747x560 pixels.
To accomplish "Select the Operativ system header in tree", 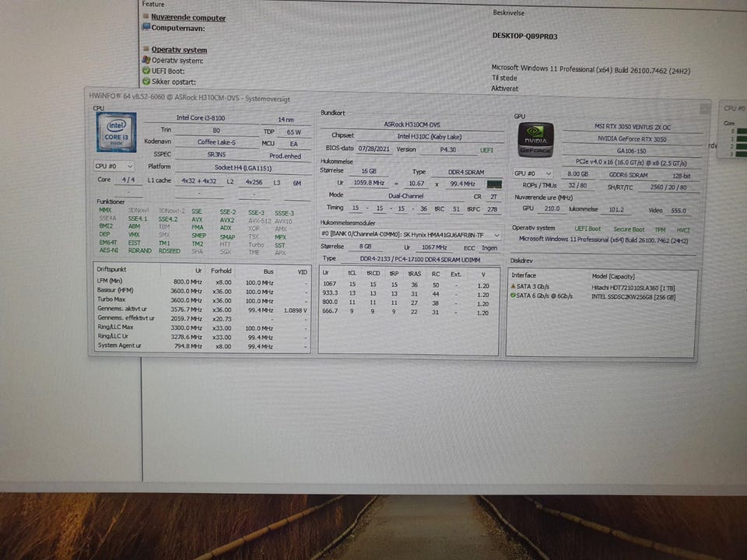I will point(179,50).
